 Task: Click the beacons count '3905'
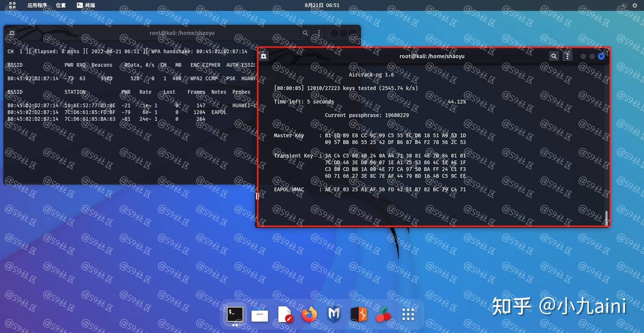tap(106, 78)
